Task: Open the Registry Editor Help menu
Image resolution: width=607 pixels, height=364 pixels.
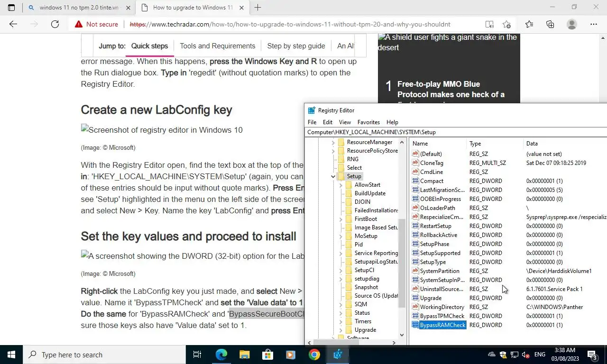Action: [392, 122]
